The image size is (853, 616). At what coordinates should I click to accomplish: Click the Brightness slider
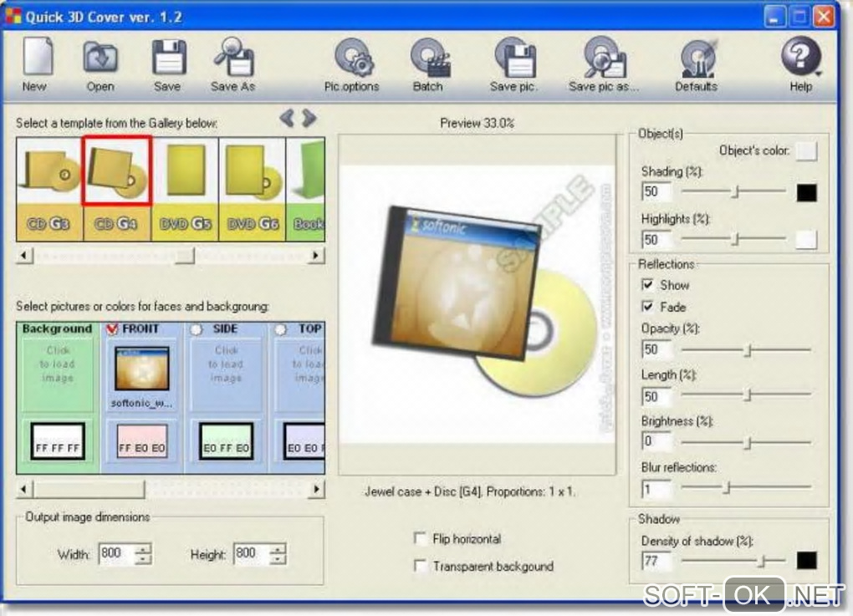pyautogui.click(x=746, y=443)
